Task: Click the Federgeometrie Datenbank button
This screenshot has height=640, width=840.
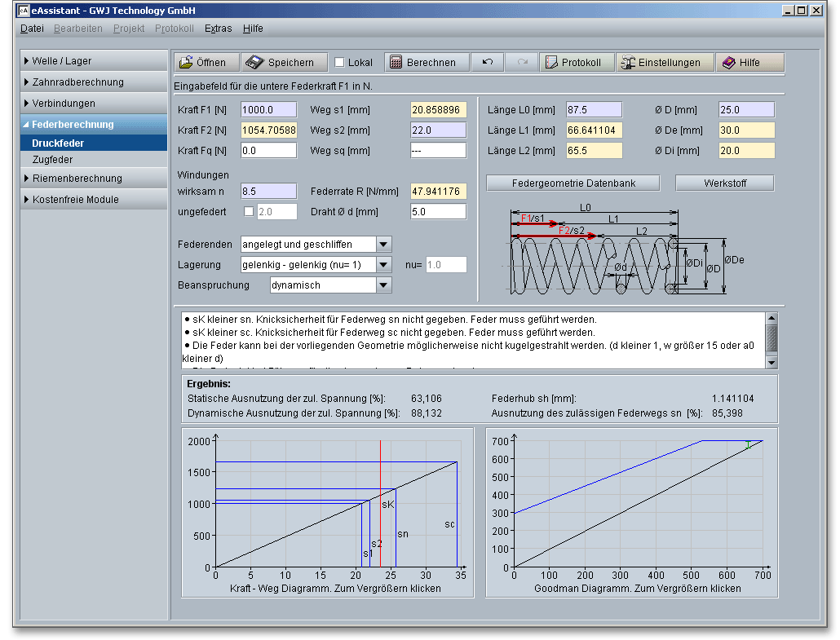Action: [x=573, y=183]
